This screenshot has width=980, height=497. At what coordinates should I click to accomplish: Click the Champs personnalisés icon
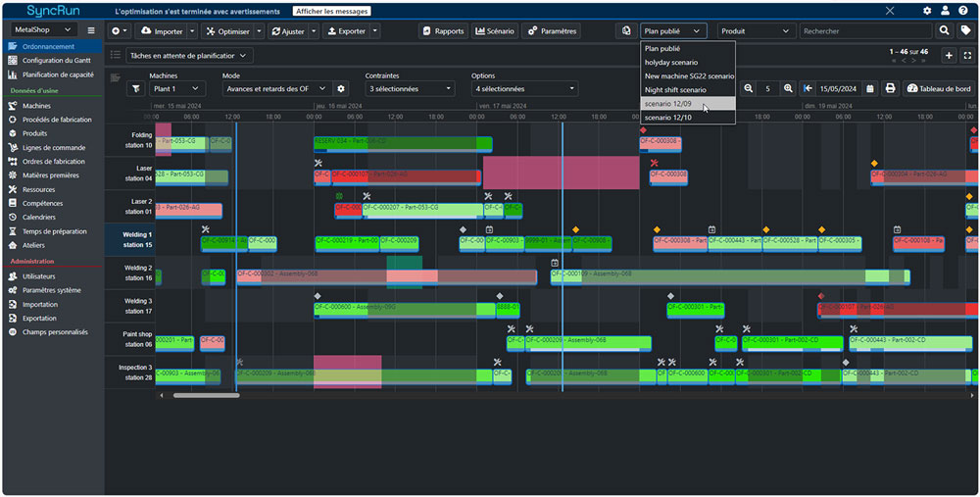click(13, 332)
